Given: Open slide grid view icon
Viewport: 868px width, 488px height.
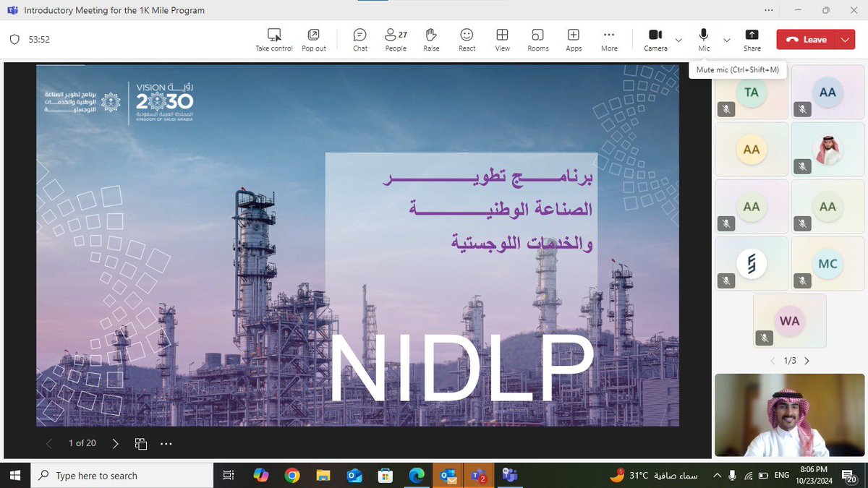Looking at the screenshot, I should click(x=142, y=443).
